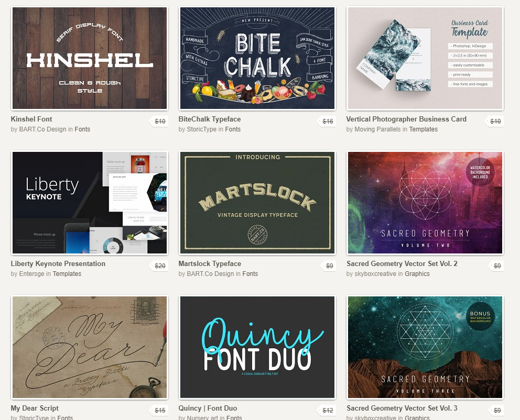Screen dimensions: 520x420
Task: Click the Martslock vintage typeface thumbnail
Action: point(257,203)
